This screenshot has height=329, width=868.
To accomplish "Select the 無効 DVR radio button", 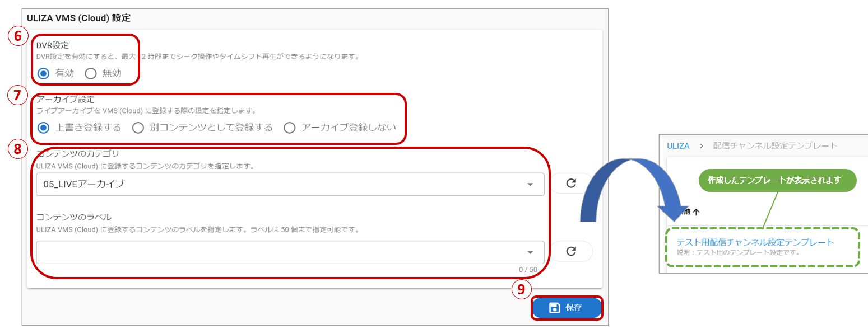I will coord(90,73).
